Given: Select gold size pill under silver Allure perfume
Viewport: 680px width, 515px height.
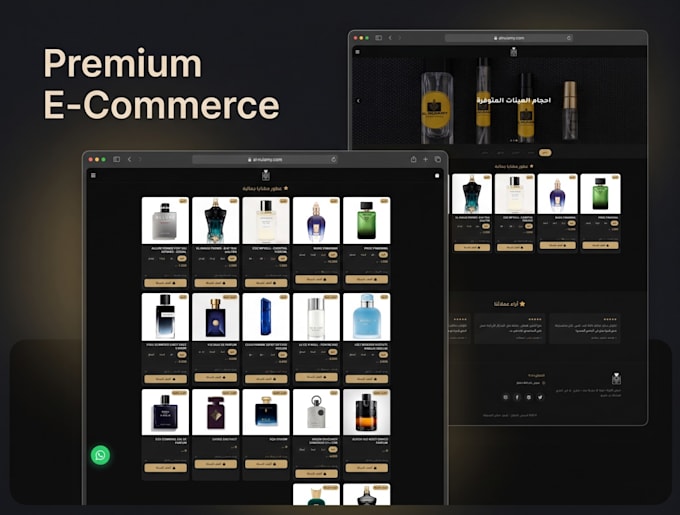Looking at the screenshot, I should coord(182,258).
